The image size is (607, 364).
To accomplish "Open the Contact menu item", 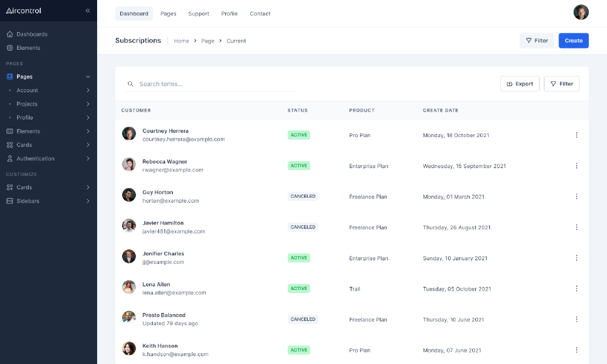I will [260, 13].
